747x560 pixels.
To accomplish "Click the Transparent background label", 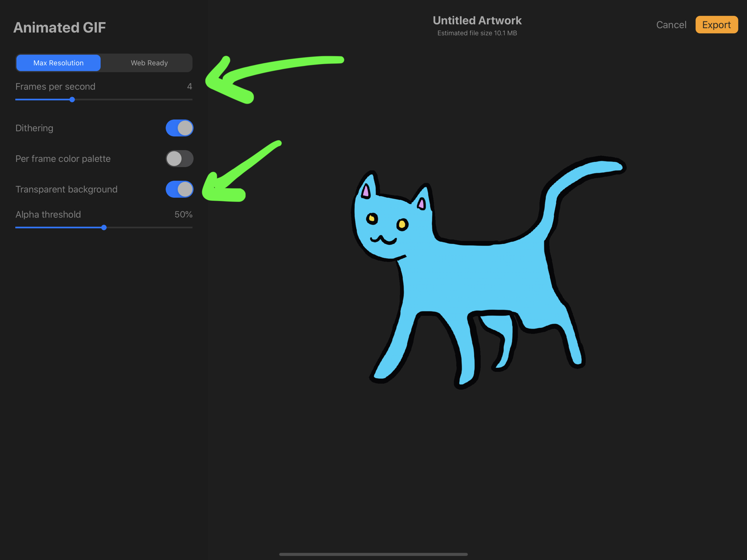I will [66, 189].
